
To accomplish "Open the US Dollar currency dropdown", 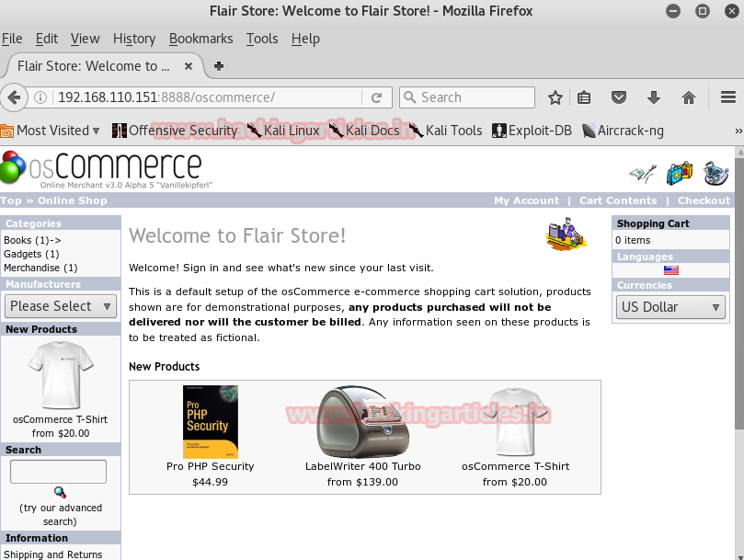I will pos(670,307).
